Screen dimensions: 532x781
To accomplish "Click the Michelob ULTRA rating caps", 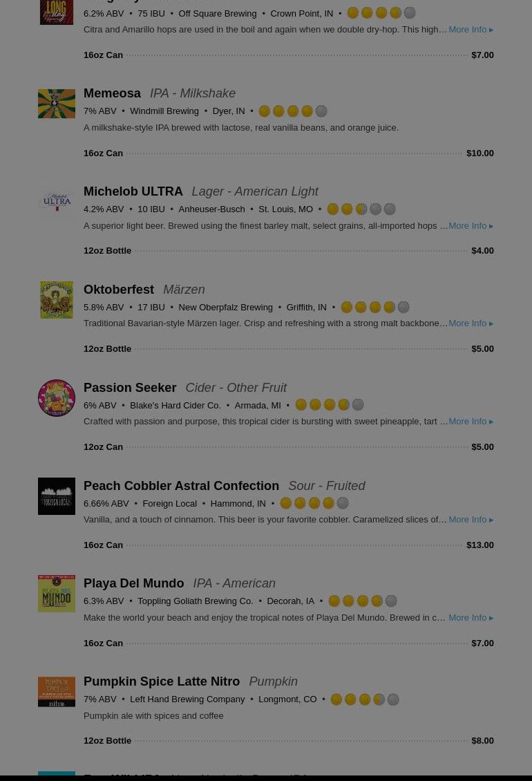I will 361,209.
